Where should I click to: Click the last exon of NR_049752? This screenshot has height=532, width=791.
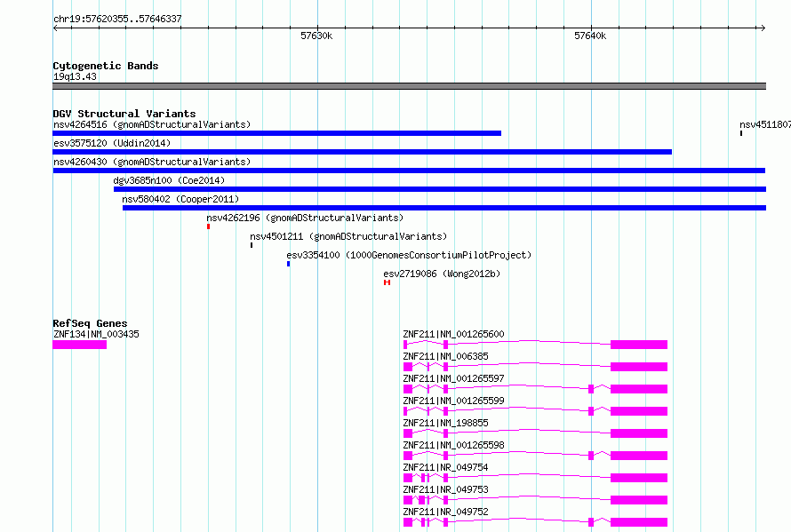pyautogui.click(x=639, y=522)
